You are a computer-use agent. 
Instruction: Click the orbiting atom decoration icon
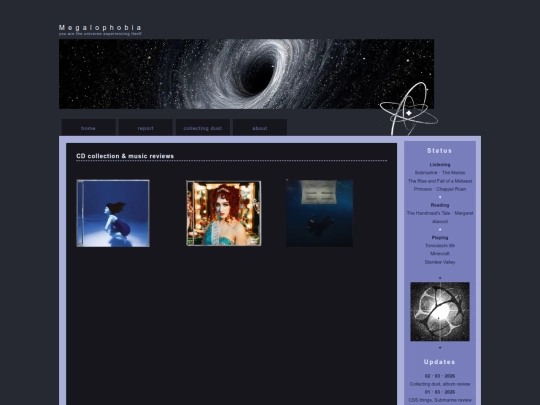click(x=409, y=110)
